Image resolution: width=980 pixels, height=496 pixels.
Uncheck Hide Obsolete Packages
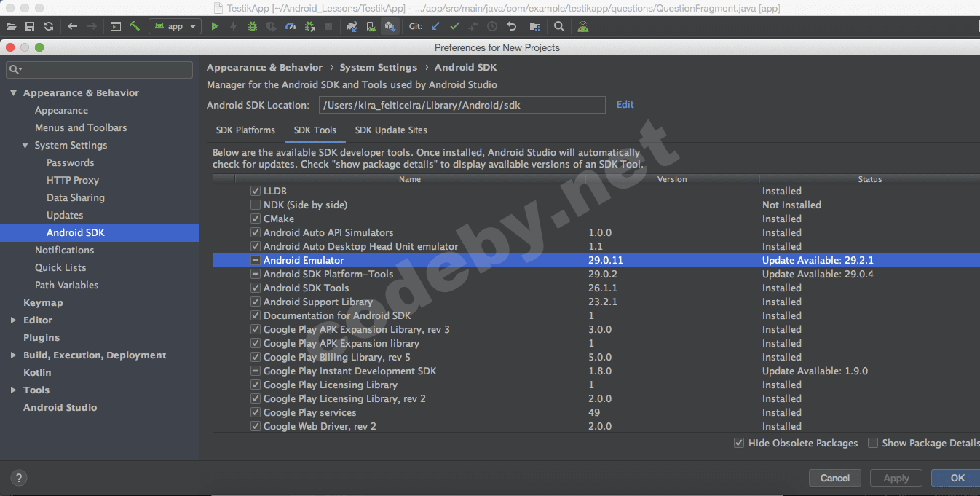(739, 443)
